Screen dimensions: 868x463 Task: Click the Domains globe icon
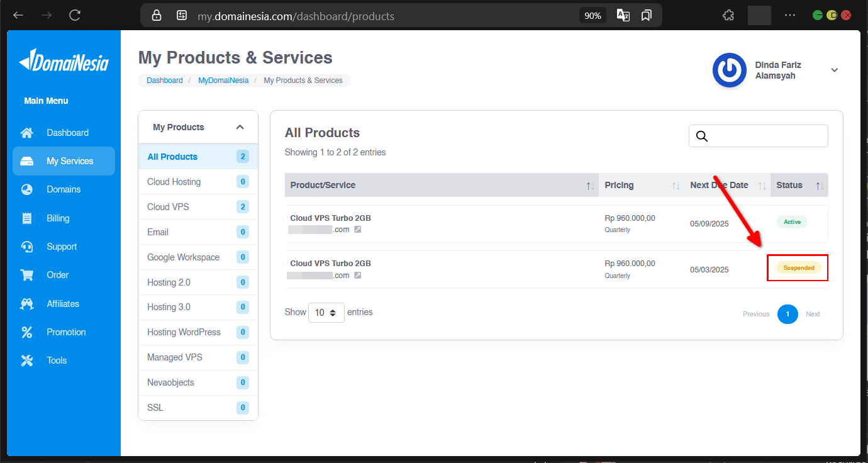[x=26, y=189]
